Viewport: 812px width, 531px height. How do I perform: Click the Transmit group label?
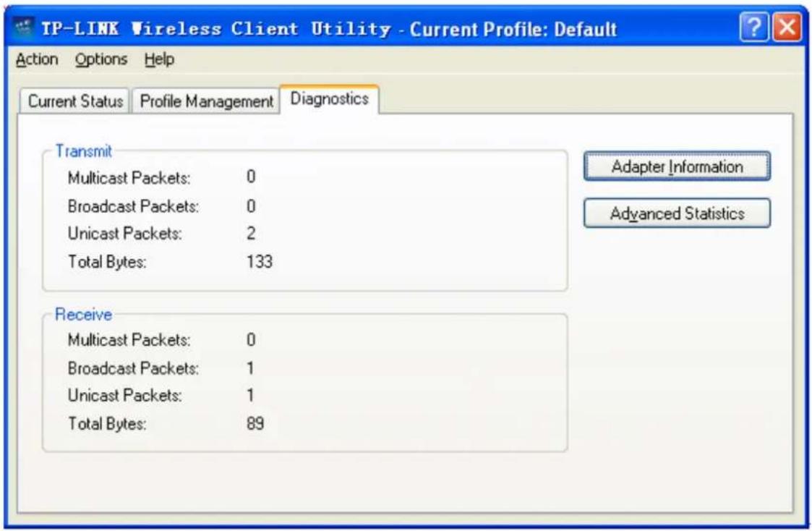pos(83,151)
